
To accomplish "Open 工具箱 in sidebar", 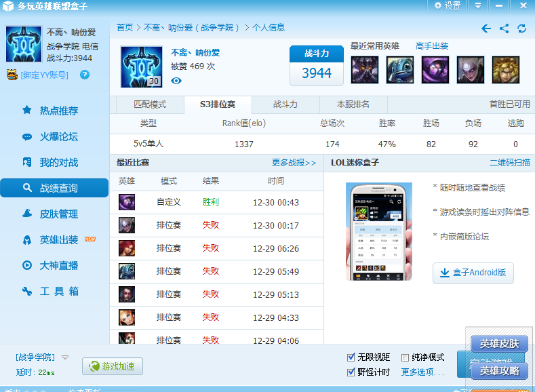I will pyautogui.click(x=54, y=292).
